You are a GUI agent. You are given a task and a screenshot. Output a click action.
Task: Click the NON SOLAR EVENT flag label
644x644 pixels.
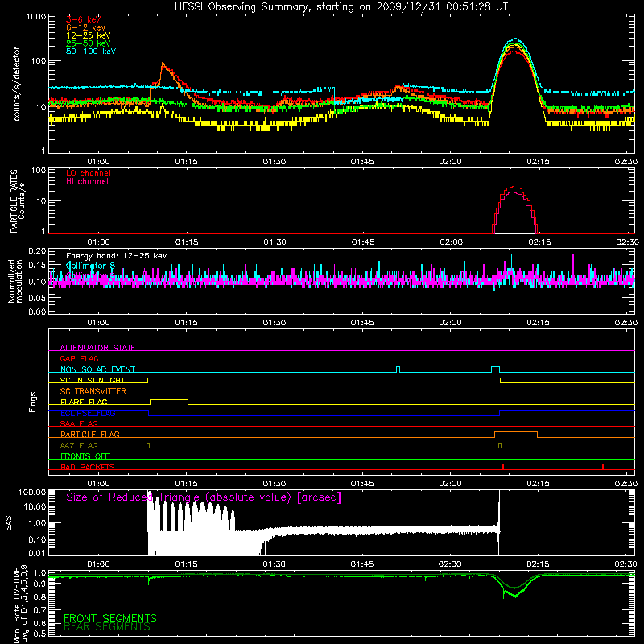pos(97,369)
